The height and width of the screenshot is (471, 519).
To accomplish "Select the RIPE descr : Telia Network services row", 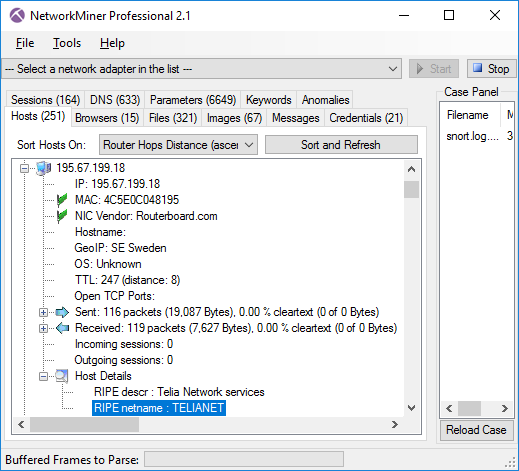I will 179,392.
